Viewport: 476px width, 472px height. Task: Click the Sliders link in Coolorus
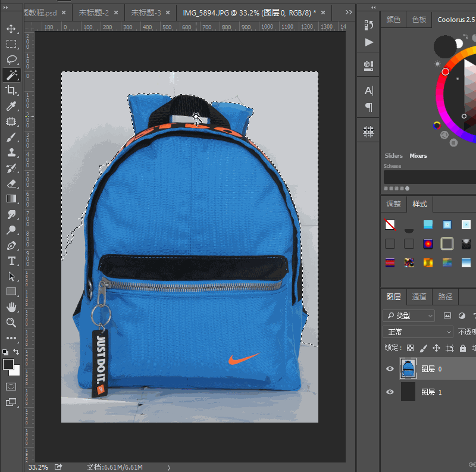pyautogui.click(x=393, y=155)
